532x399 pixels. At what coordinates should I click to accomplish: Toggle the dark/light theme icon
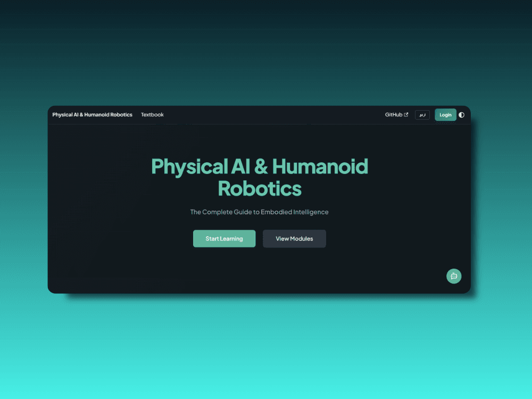coord(461,115)
